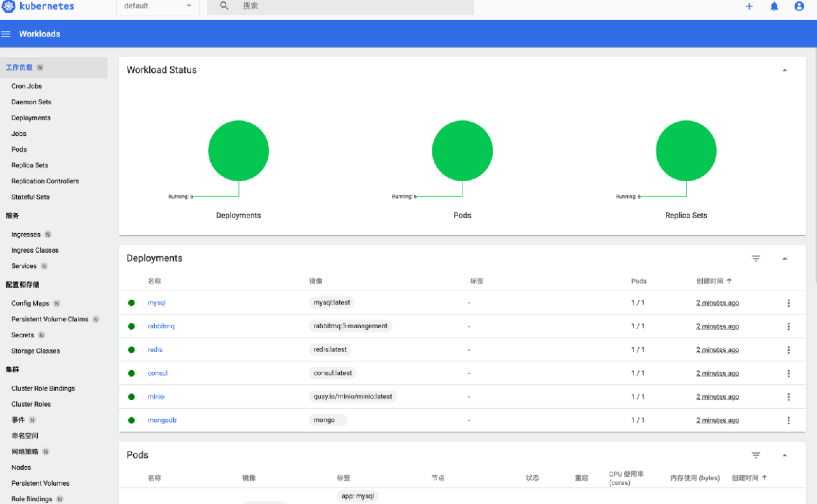This screenshot has height=504, width=817.
Task: Collapse the Deployments card
Action: click(x=785, y=258)
